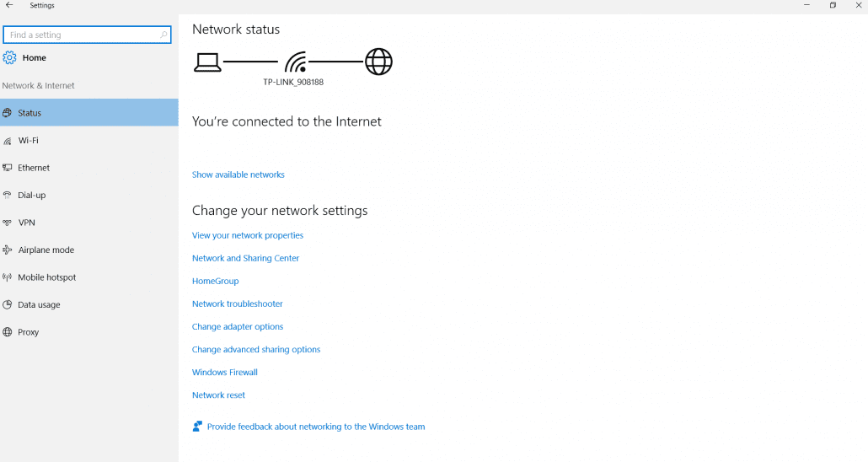Image resolution: width=868 pixels, height=462 pixels.
Task: Focus the Find a setting search box
Action: 83,35
